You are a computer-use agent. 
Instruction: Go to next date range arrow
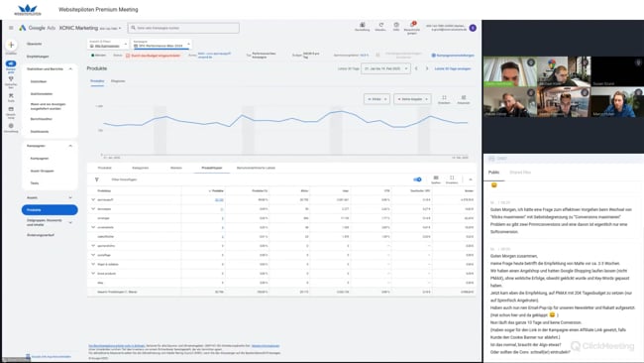tap(427, 68)
